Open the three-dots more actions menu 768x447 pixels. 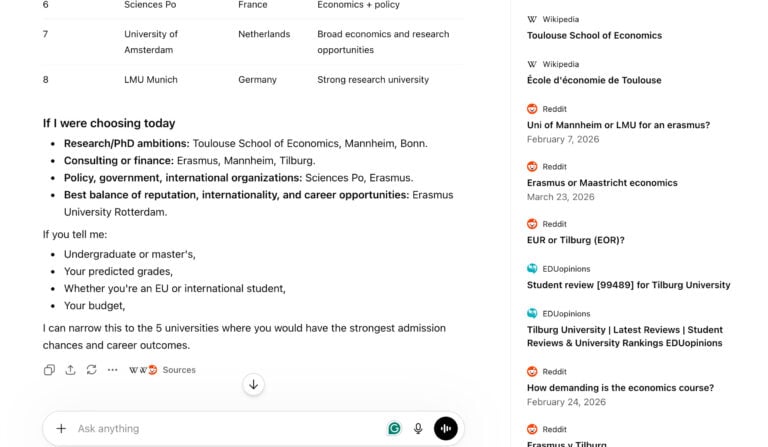coord(113,370)
